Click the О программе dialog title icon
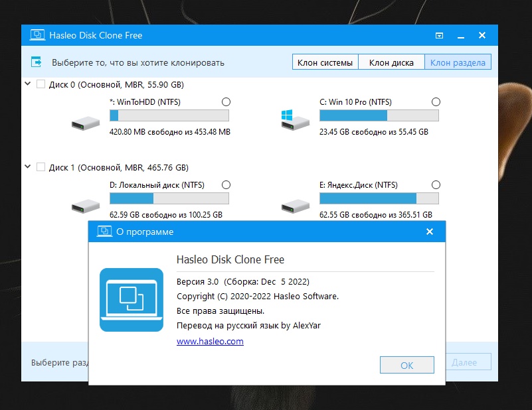532x410 pixels. tap(104, 232)
